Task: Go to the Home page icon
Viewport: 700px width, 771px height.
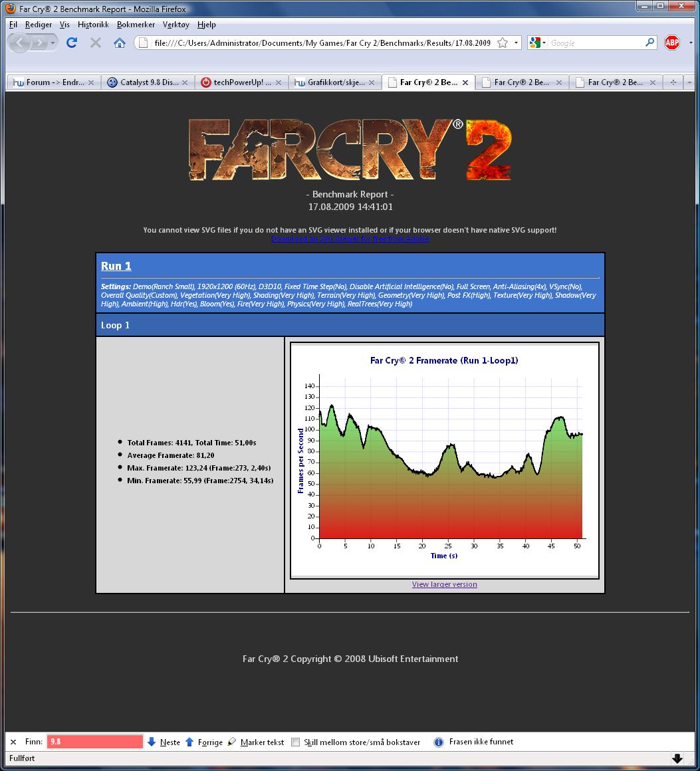Action: [x=120, y=43]
